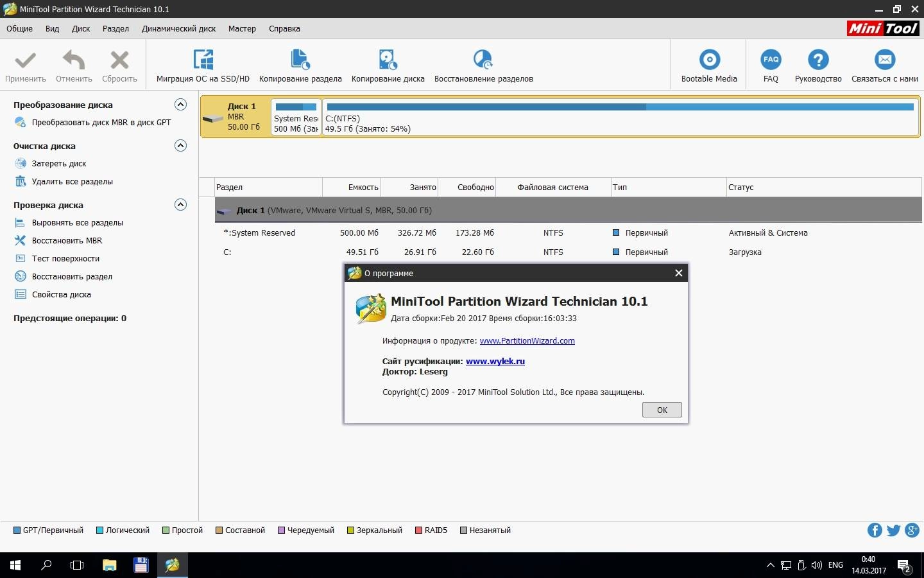Select Convert MBR disk to GPT action
The image size is (924, 578).
(101, 122)
